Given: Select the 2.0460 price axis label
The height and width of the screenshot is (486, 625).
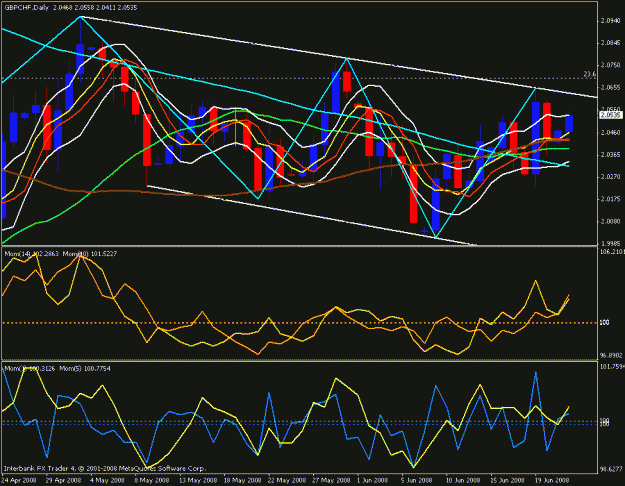Looking at the screenshot, I should point(610,132).
